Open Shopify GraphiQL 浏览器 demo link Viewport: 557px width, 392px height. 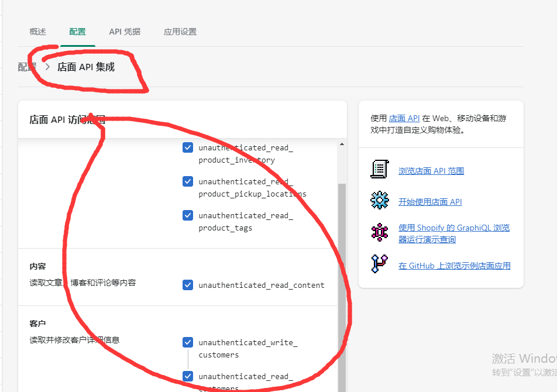pyautogui.click(x=454, y=233)
